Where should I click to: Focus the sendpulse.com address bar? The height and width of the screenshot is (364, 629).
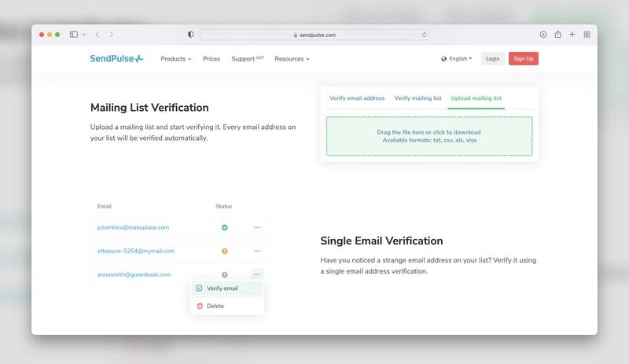pyautogui.click(x=314, y=35)
